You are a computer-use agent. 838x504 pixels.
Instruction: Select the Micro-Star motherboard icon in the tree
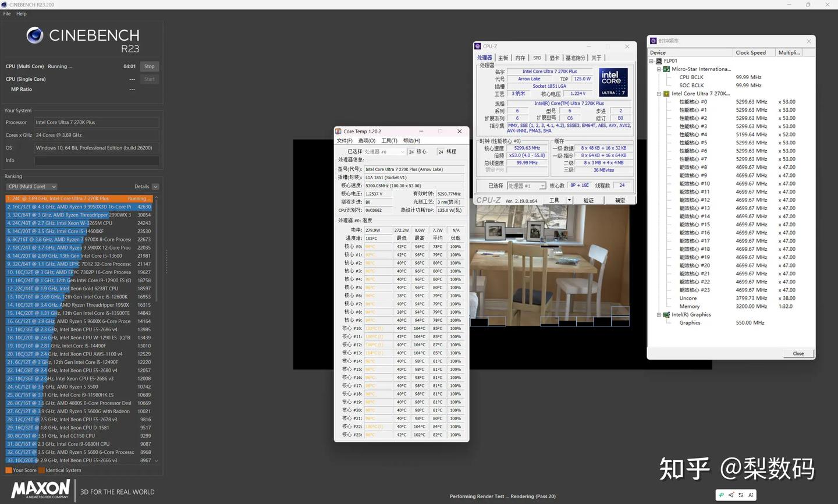[x=666, y=69]
